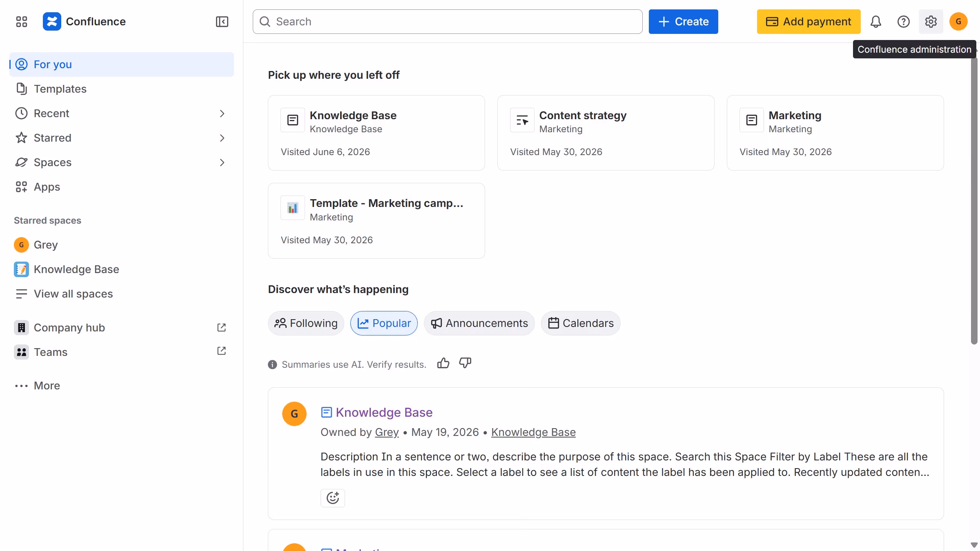Open the Marketing page card

tap(835, 133)
